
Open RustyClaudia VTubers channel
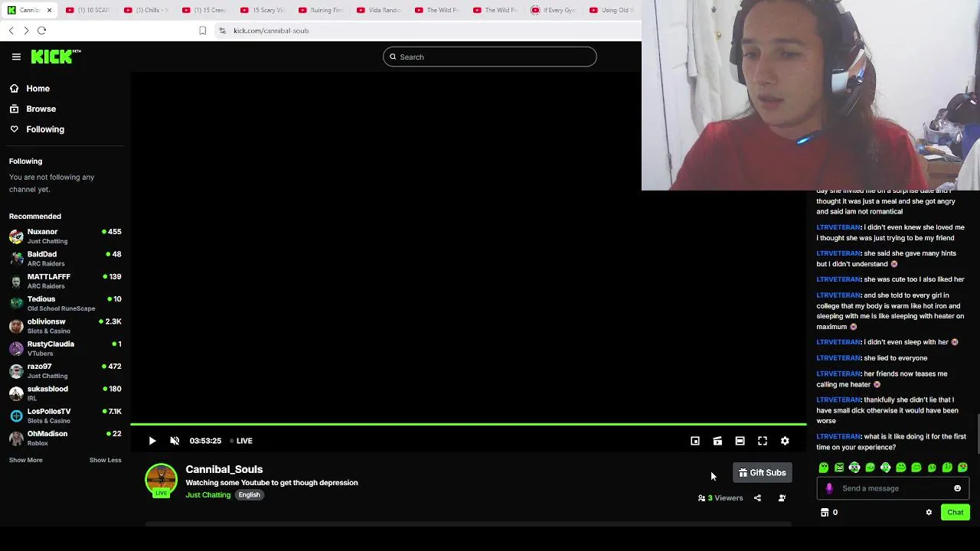[65, 348]
